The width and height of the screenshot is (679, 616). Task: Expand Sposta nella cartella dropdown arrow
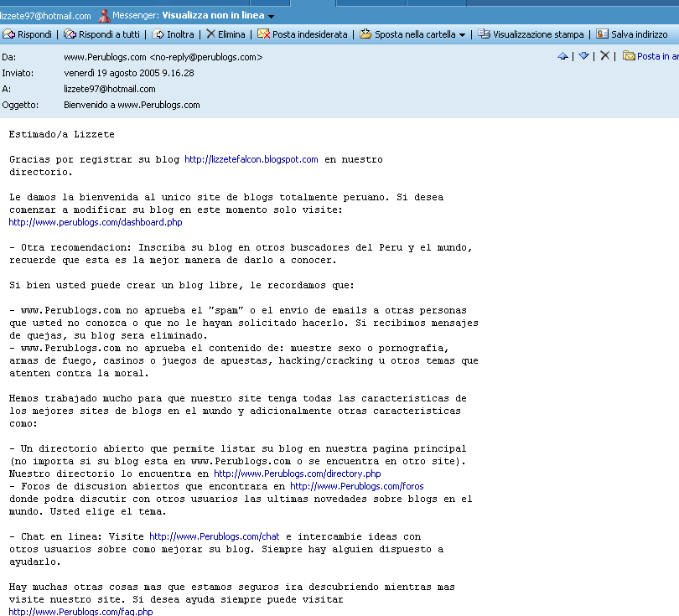click(462, 35)
